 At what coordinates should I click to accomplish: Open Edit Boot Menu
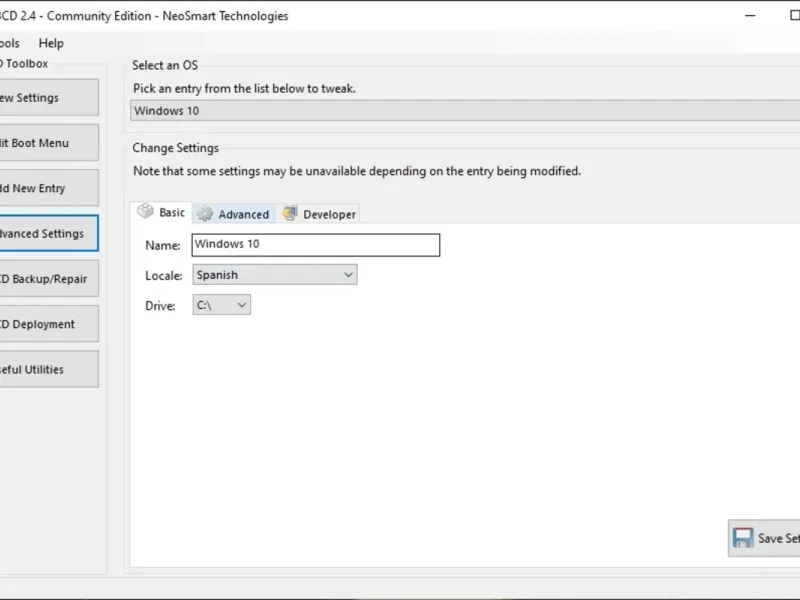tap(49, 142)
